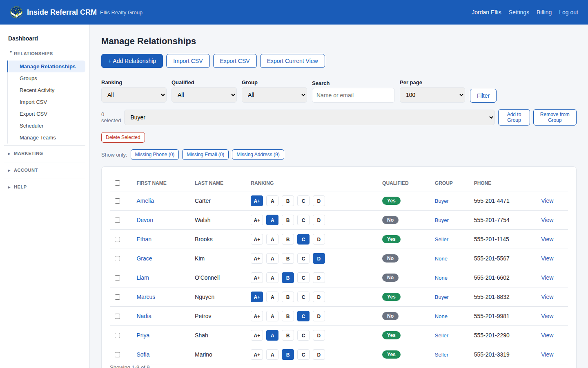The width and height of the screenshot is (588, 368).
Task: Select Priya Shah row checkbox
Action: (117, 335)
